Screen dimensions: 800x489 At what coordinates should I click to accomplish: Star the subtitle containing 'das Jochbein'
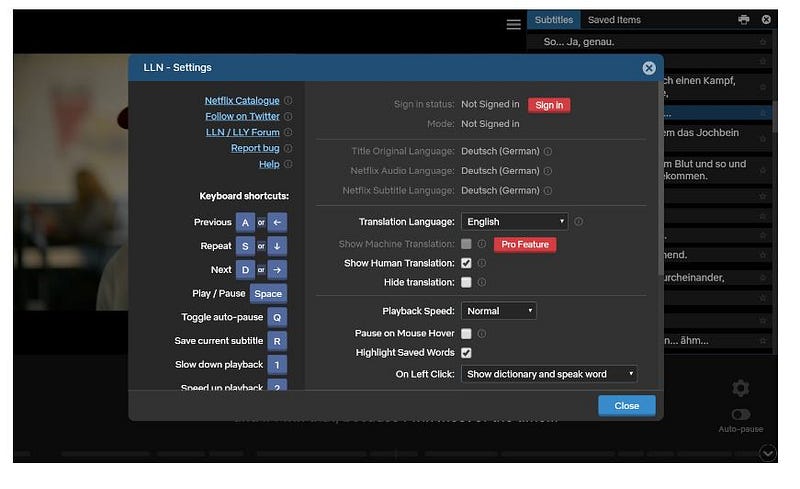tap(763, 139)
